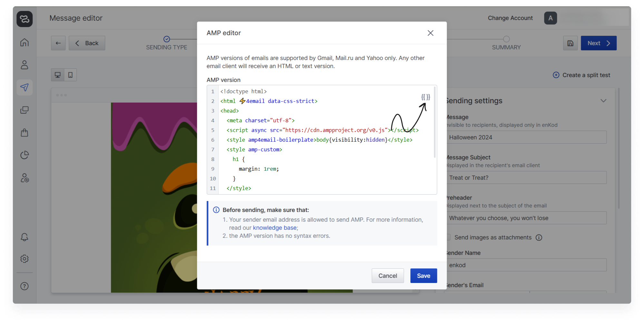Screen dimensions: 644x323
Task: Click code line 5 with script tag
Action: (322, 130)
